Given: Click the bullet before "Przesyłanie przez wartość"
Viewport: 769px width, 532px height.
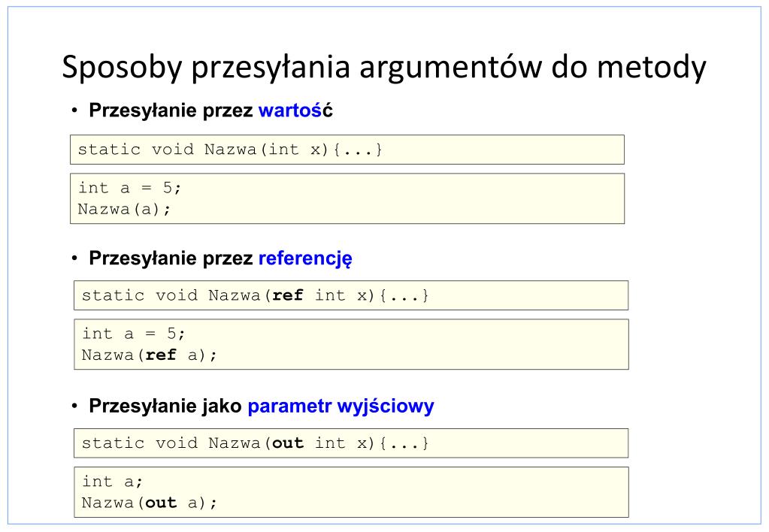Looking at the screenshot, I should point(74,110).
